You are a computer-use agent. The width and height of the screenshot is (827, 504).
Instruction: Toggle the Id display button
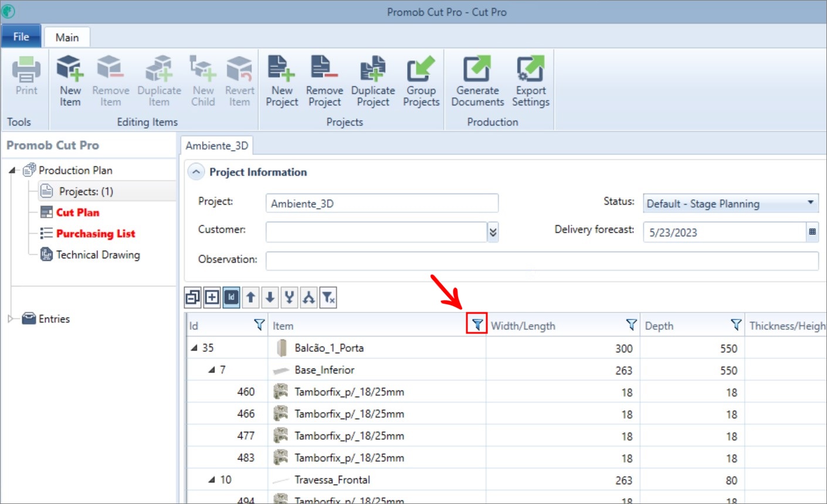click(231, 298)
